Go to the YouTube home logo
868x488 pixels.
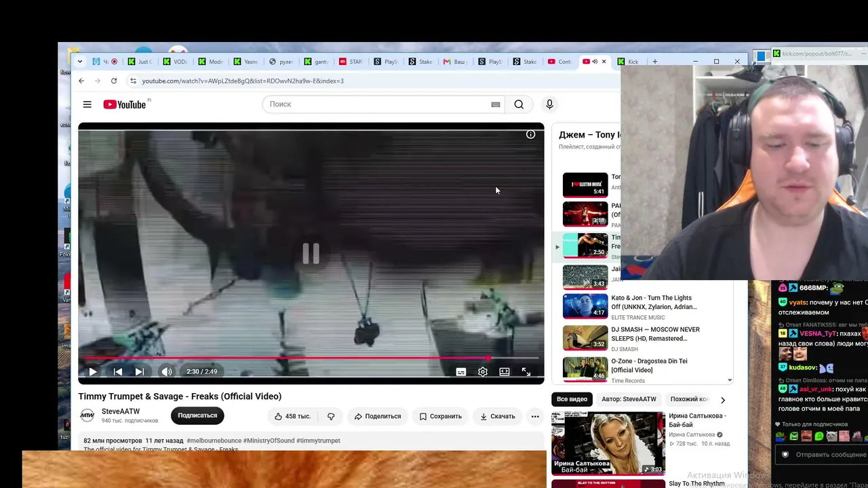pos(125,104)
